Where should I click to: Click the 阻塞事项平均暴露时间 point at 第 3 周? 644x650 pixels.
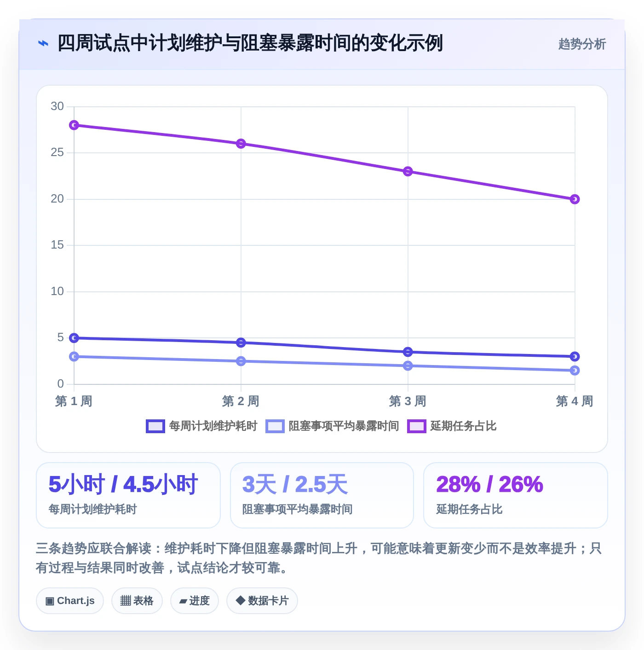point(408,366)
